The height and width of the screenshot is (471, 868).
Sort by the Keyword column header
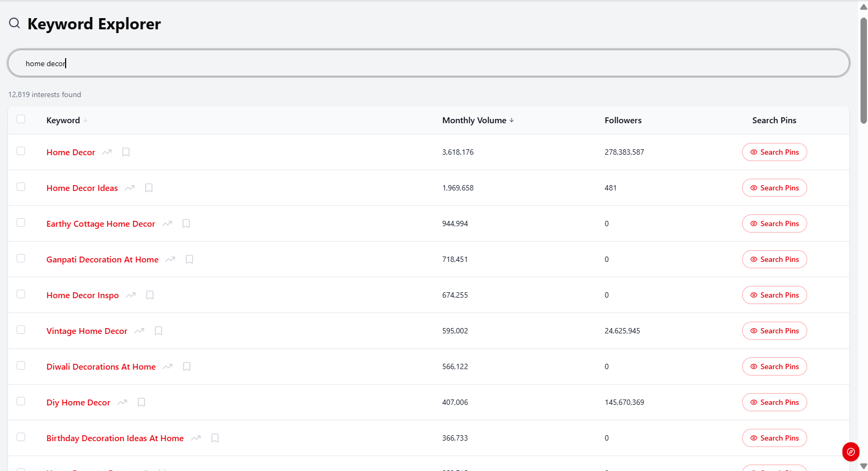click(x=67, y=121)
